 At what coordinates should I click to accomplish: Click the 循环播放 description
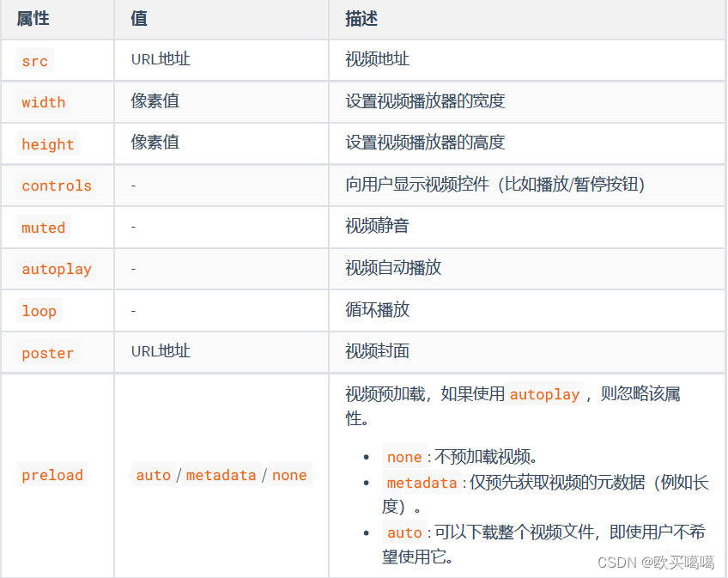pos(378,309)
